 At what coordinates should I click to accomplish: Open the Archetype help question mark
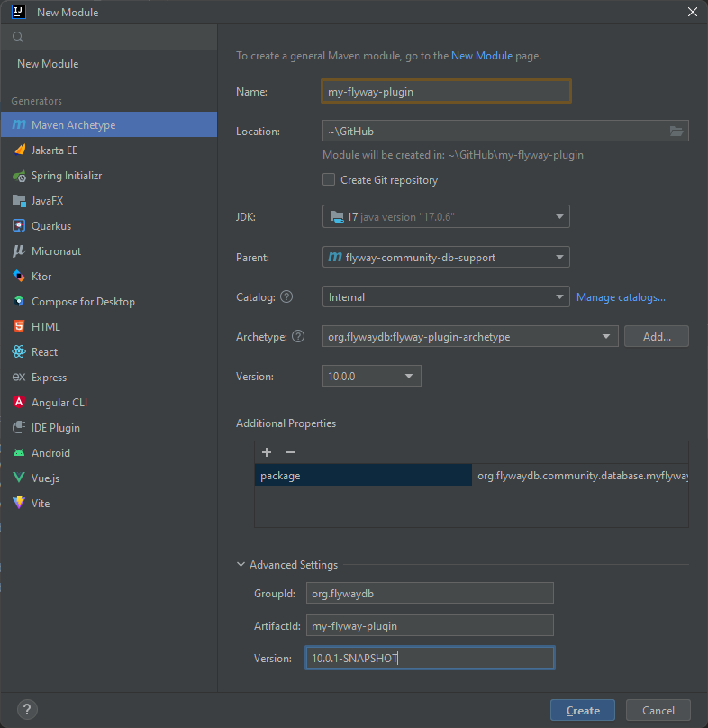[298, 336]
